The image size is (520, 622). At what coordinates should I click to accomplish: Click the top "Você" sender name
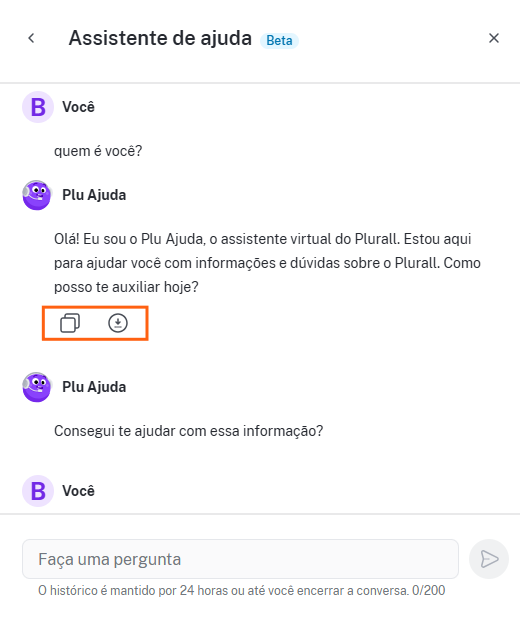tap(79, 107)
